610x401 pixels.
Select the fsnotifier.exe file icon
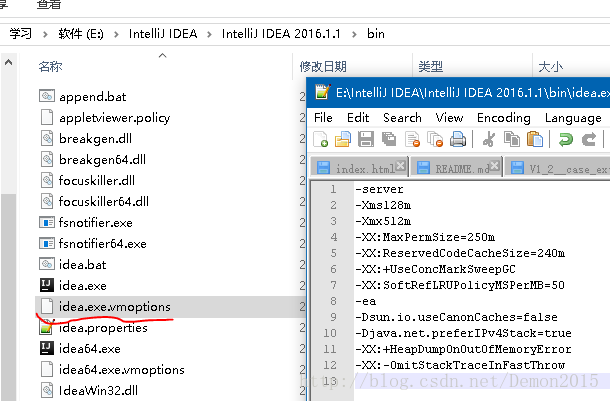click(47, 222)
